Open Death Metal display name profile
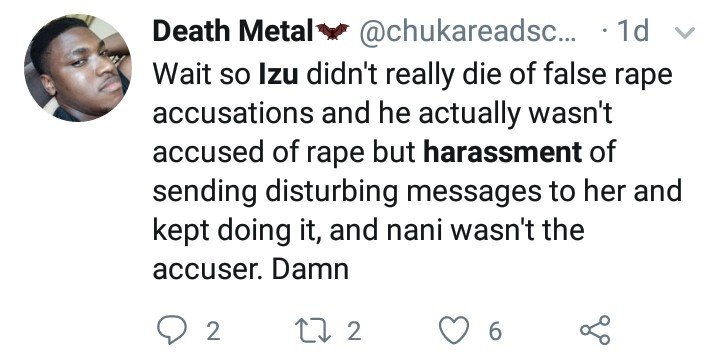Screen dimensions: 720x363 coord(233,32)
